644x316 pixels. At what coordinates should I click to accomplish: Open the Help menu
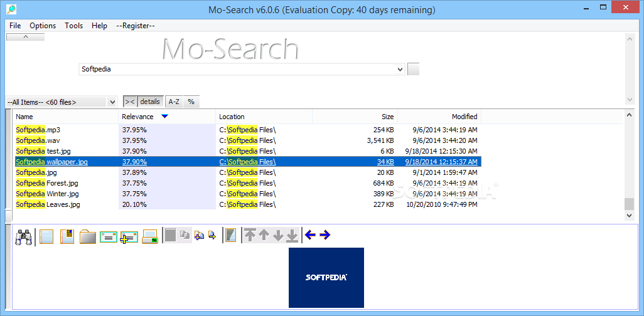(x=99, y=26)
